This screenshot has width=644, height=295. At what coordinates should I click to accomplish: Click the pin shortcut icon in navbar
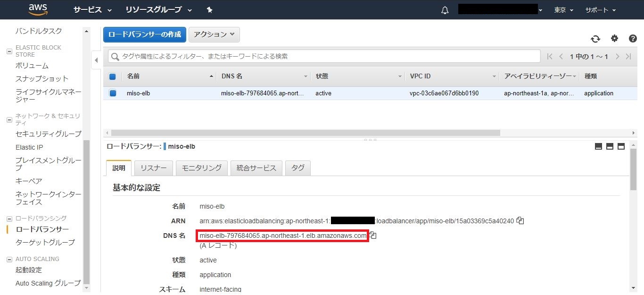point(210,10)
